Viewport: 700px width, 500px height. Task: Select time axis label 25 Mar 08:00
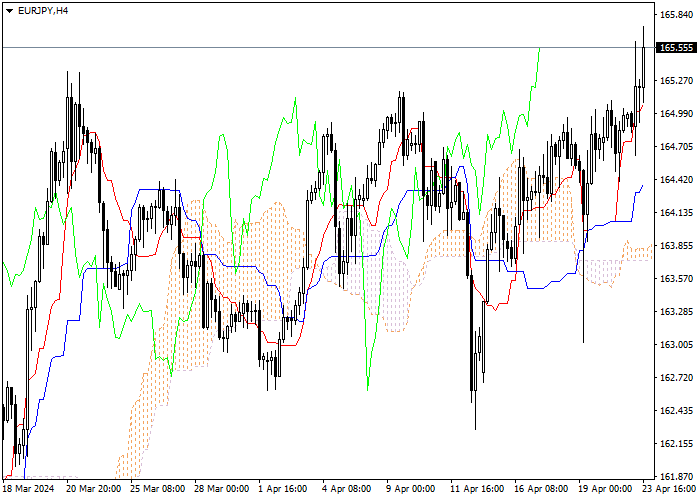coord(158,489)
